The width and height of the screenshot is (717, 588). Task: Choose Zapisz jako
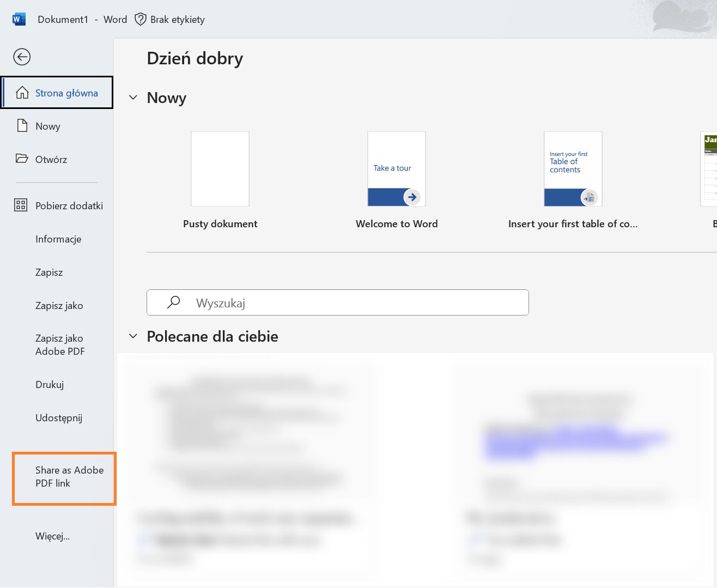point(57,305)
